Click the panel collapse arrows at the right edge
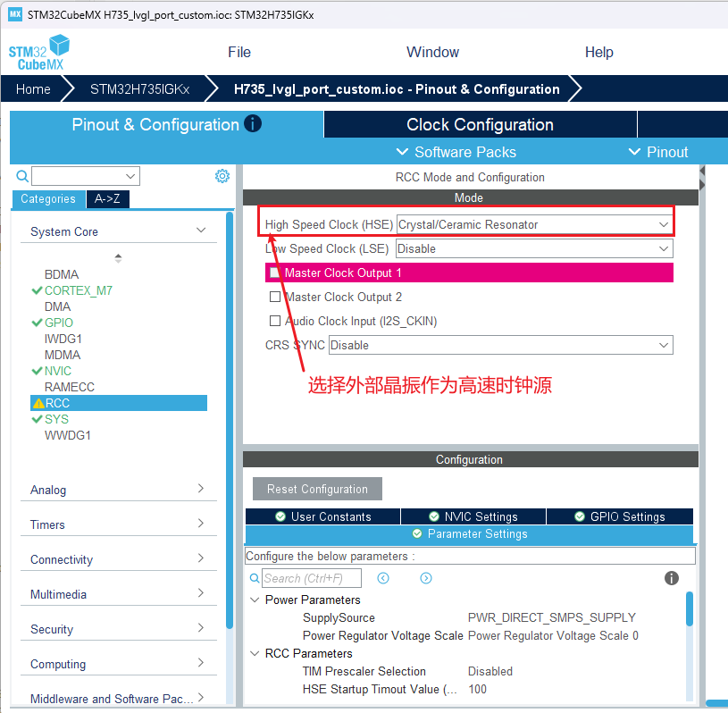The height and width of the screenshot is (713, 728). (702, 178)
